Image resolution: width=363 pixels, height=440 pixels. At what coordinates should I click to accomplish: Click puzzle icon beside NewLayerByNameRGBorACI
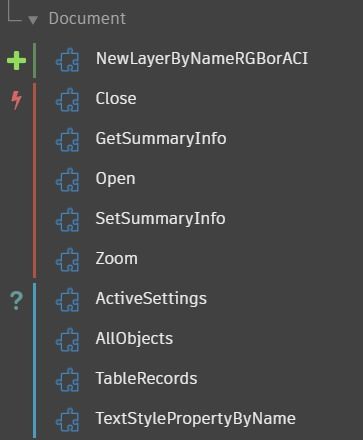click(x=68, y=60)
